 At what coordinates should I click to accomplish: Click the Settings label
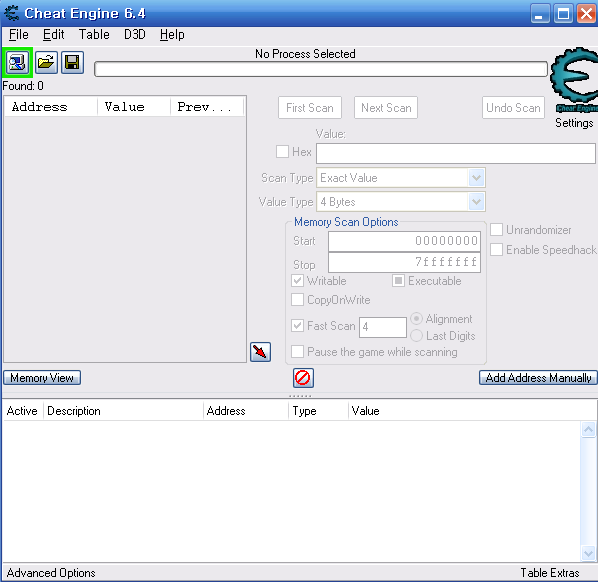point(574,123)
